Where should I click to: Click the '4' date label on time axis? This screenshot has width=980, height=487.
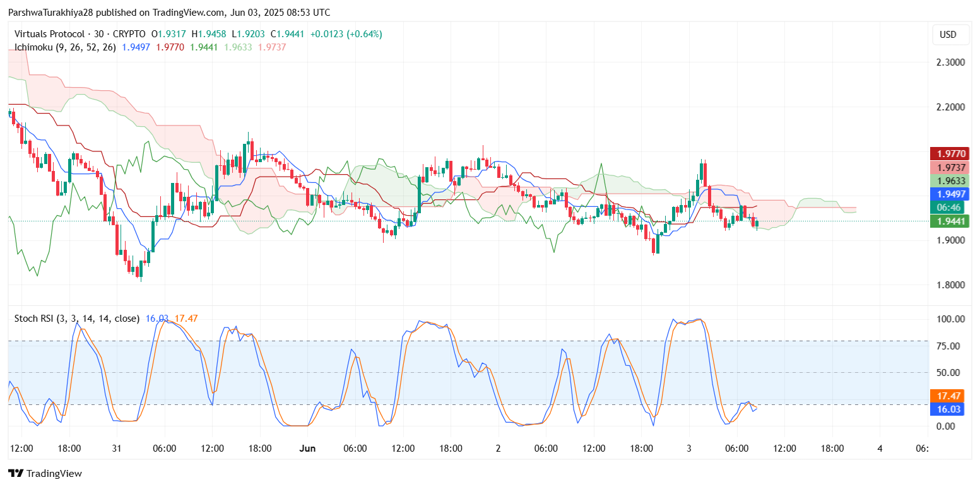pos(880,449)
